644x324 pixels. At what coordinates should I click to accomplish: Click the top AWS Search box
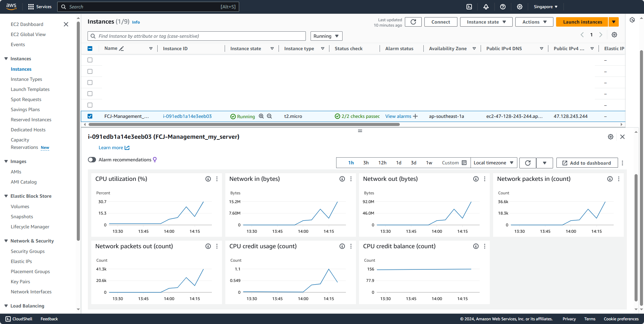click(x=148, y=7)
